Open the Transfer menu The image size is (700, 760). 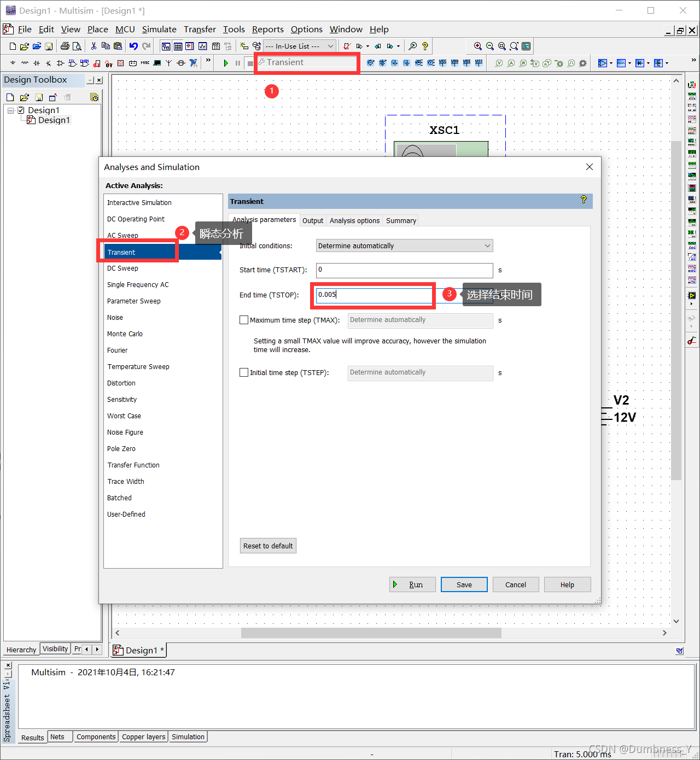[x=200, y=29]
